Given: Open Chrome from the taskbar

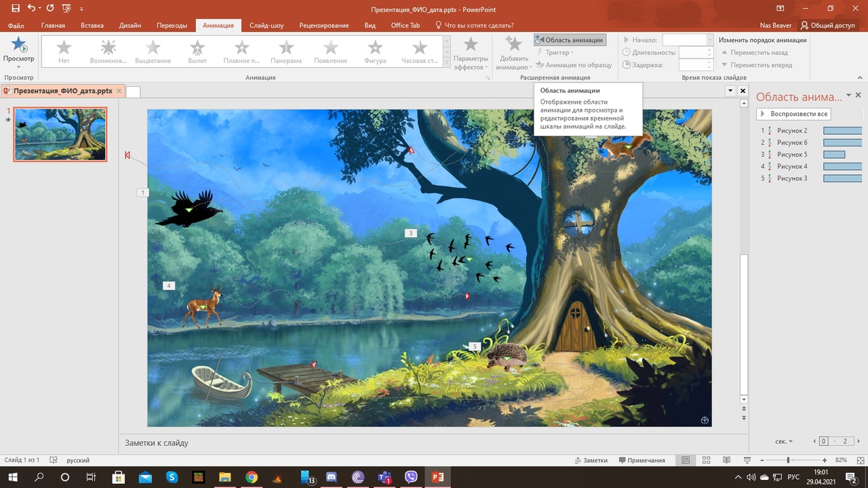Looking at the screenshot, I should 252,477.
